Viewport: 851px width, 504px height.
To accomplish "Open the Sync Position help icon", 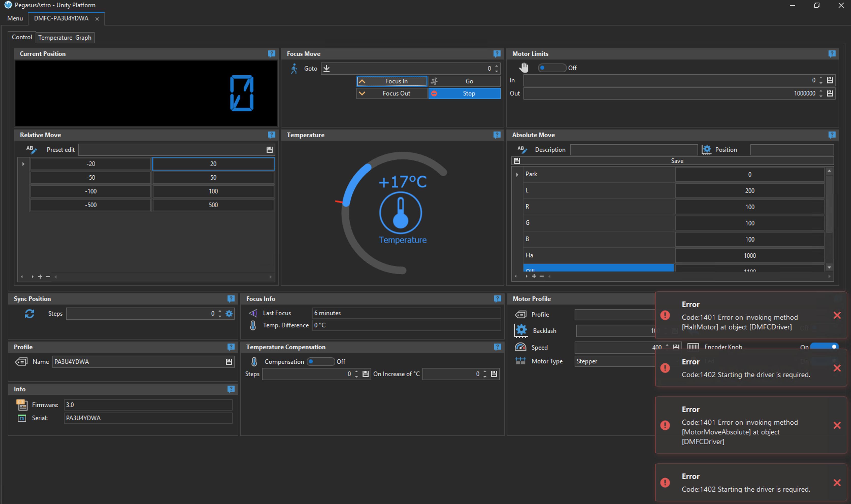I will [231, 298].
